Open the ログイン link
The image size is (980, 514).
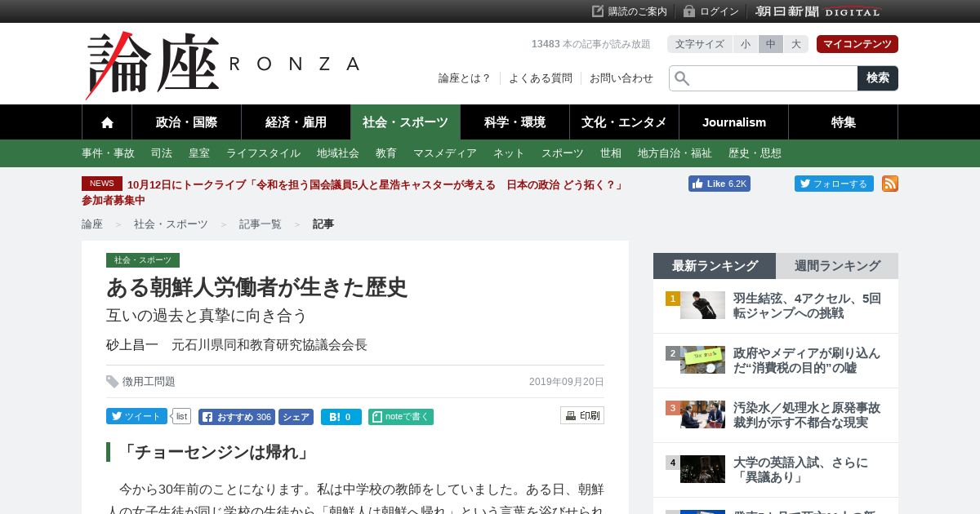tap(711, 11)
